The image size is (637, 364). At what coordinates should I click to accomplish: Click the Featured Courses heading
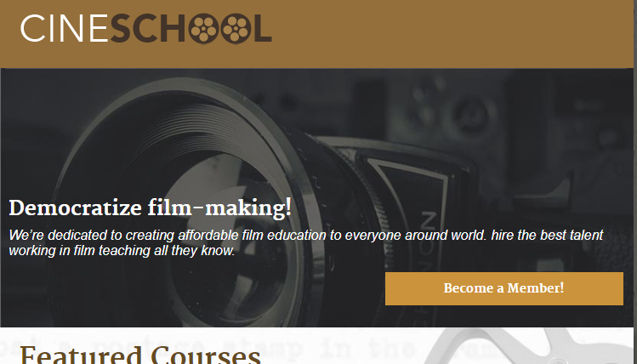[x=140, y=355]
